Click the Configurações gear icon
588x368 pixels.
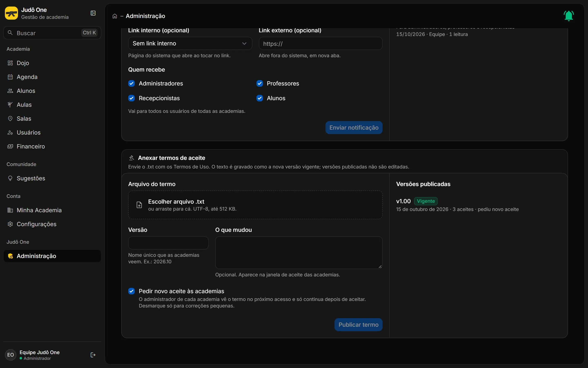(10, 224)
